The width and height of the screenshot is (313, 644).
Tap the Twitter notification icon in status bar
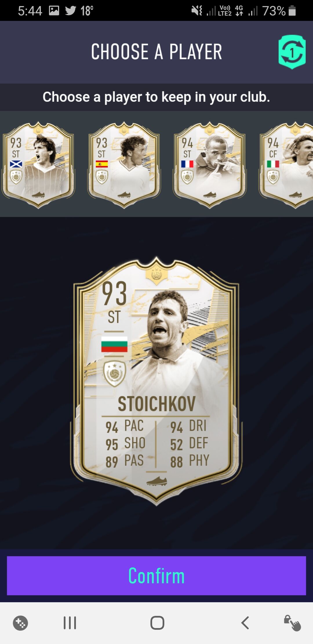pos(70,11)
